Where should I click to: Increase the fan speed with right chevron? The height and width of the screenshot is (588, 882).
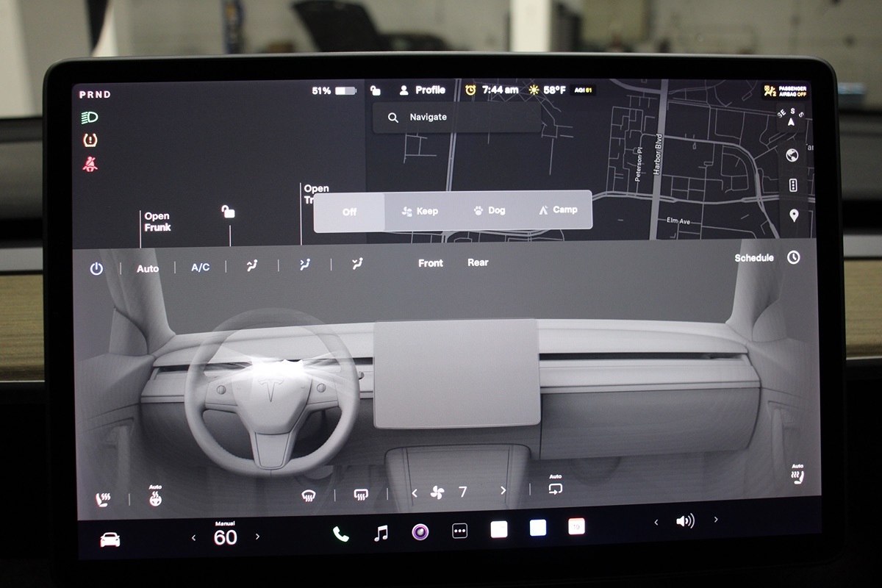click(503, 490)
